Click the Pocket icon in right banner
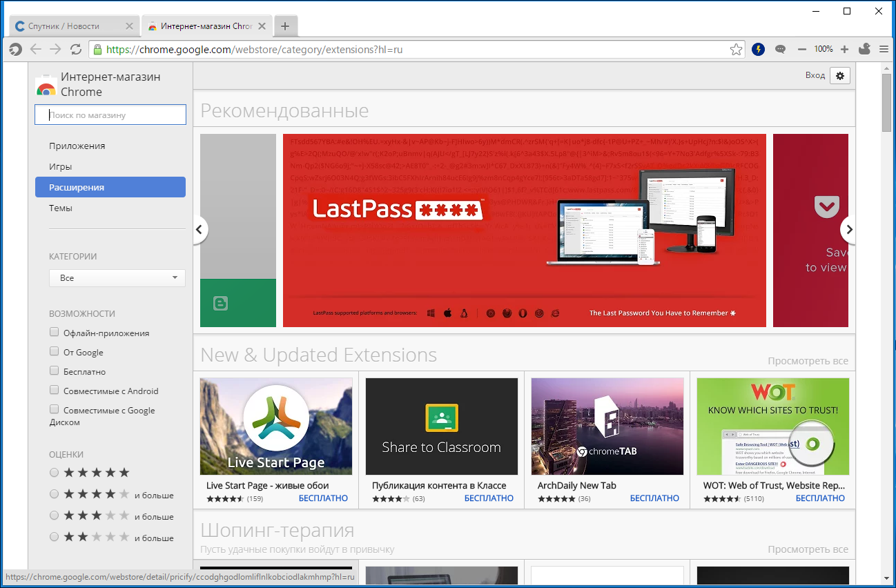The image size is (896, 588). pyautogui.click(x=826, y=206)
